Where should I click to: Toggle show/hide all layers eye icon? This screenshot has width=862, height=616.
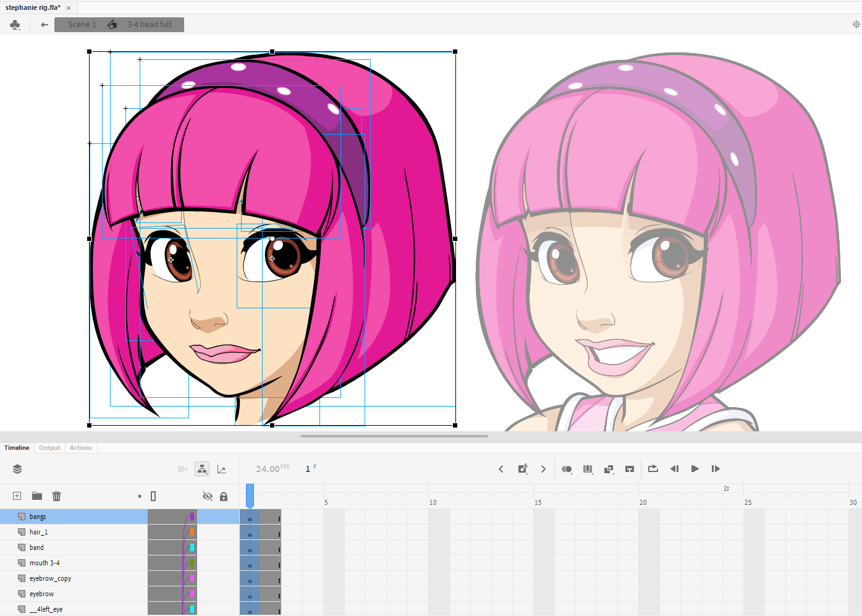tap(208, 496)
